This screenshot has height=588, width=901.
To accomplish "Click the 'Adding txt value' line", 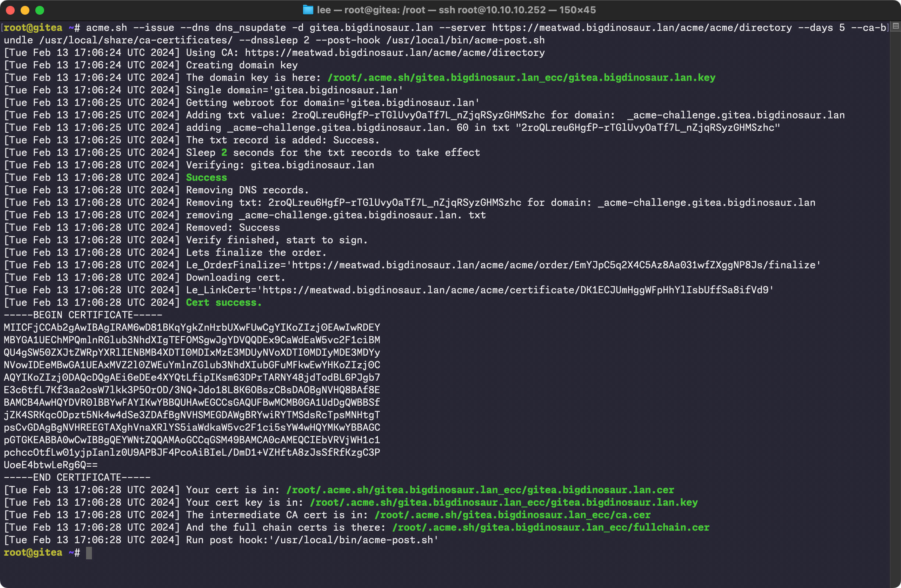I will tap(424, 115).
